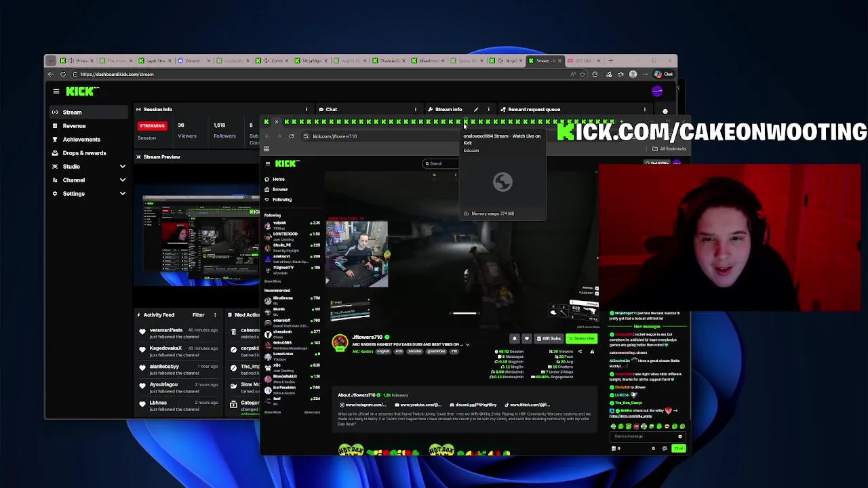868x488 pixels.
Task: Open the Stream info panel options menu
Action: [x=488, y=109]
